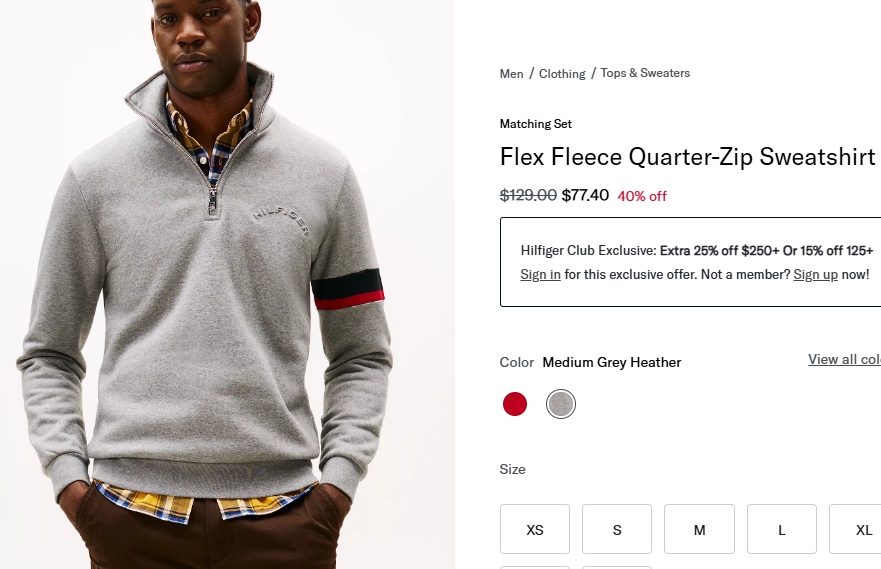Choose size S
The image size is (881, 569).
(x=617, y=529)
